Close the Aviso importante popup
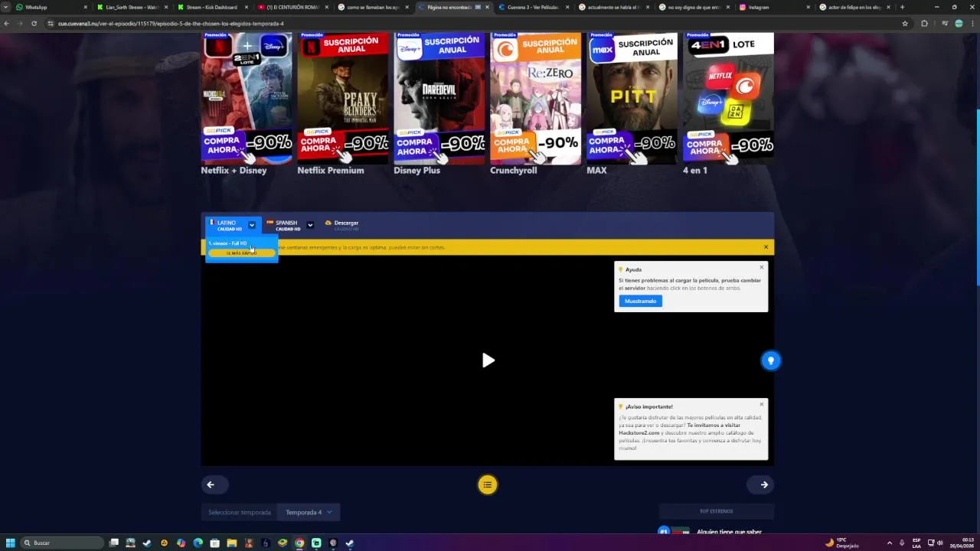The width and height of the screenshot is (980, 551). [762, 404]
